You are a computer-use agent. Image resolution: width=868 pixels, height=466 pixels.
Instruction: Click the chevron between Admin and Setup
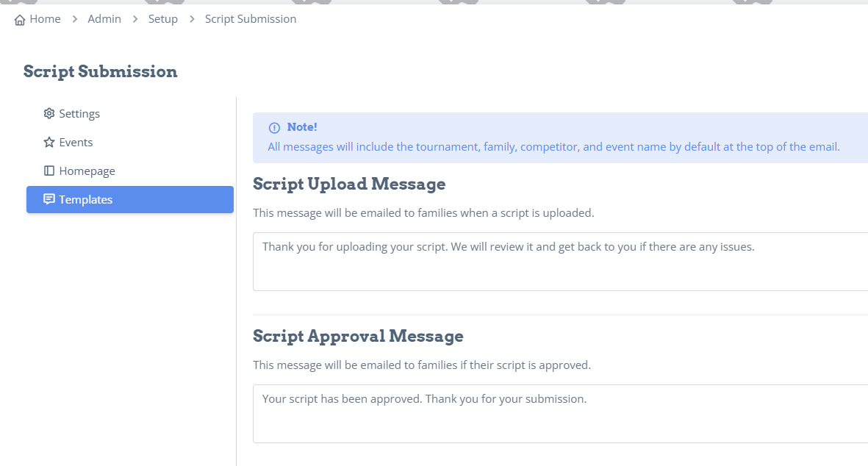coord(135,19)
